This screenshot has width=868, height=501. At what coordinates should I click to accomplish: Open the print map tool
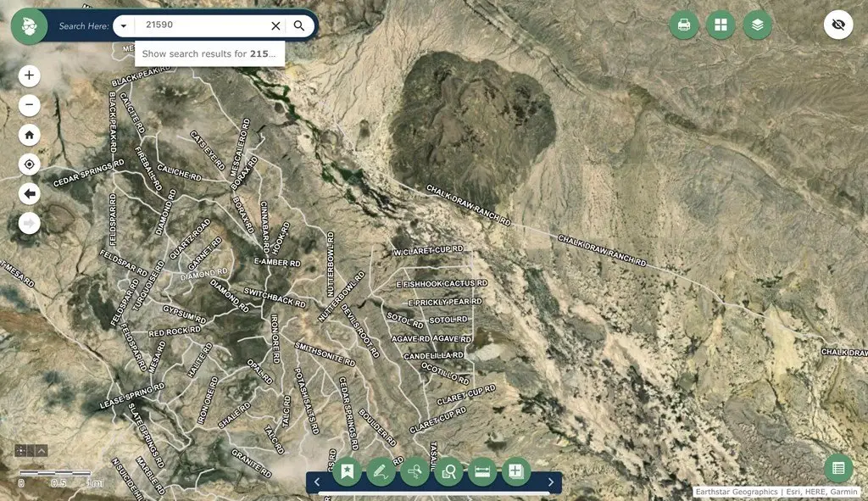(x=684, y=25)
